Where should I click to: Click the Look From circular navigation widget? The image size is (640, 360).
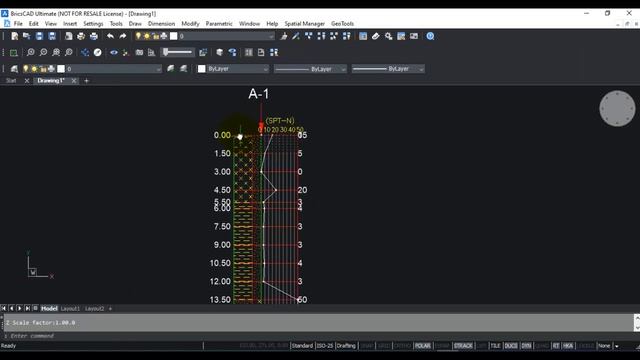[617, 109]
